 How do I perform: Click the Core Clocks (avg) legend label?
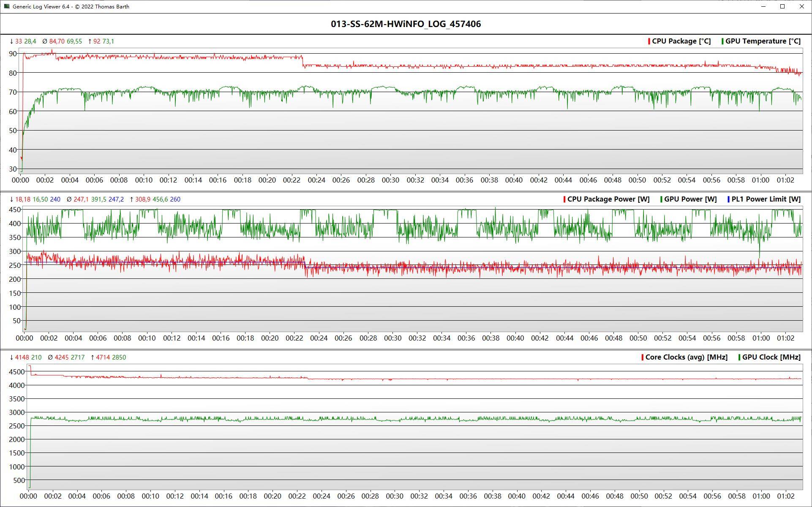[x=686, y=357]
